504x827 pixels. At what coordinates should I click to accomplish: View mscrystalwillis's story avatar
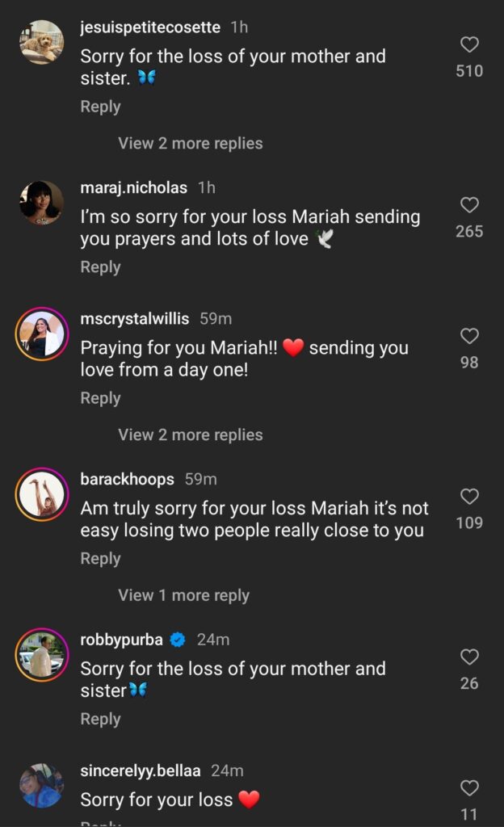point(41,334)
